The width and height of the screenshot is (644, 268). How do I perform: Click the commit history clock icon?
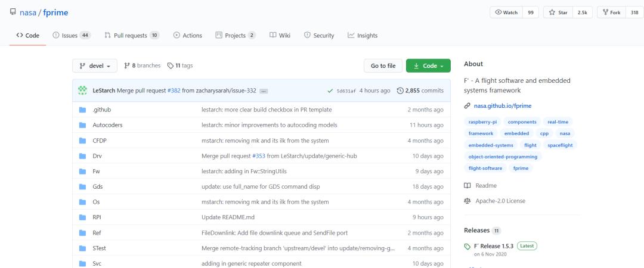coord(400,91)
